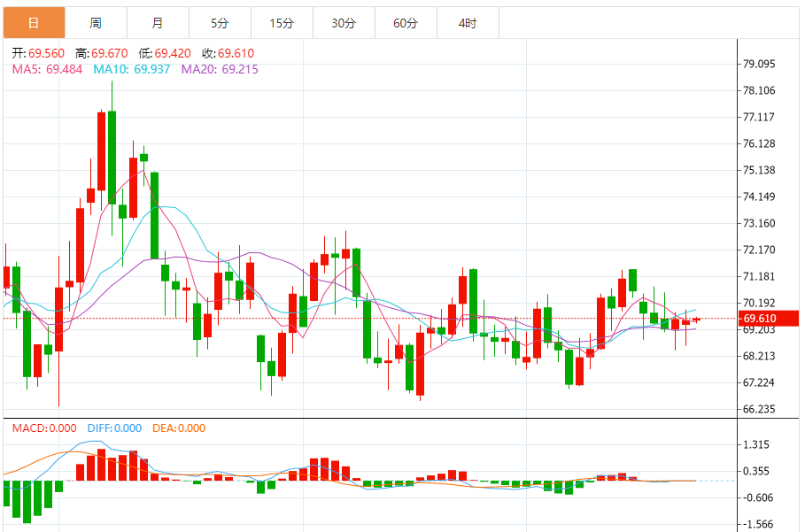Switch to the 月 monthly tab
This screenshot has width=805, height=532.
pos(159,23)
